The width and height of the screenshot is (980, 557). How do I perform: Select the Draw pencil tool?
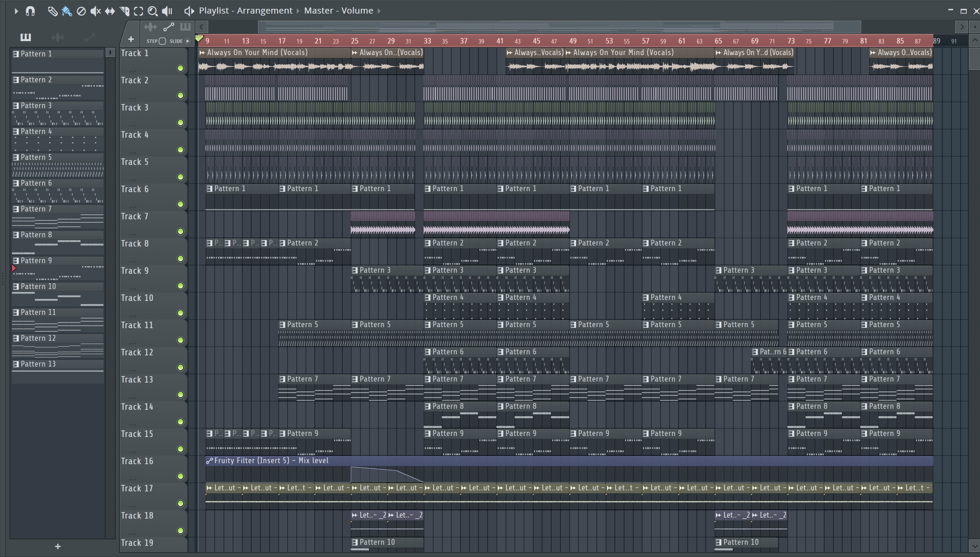[52, 11]
